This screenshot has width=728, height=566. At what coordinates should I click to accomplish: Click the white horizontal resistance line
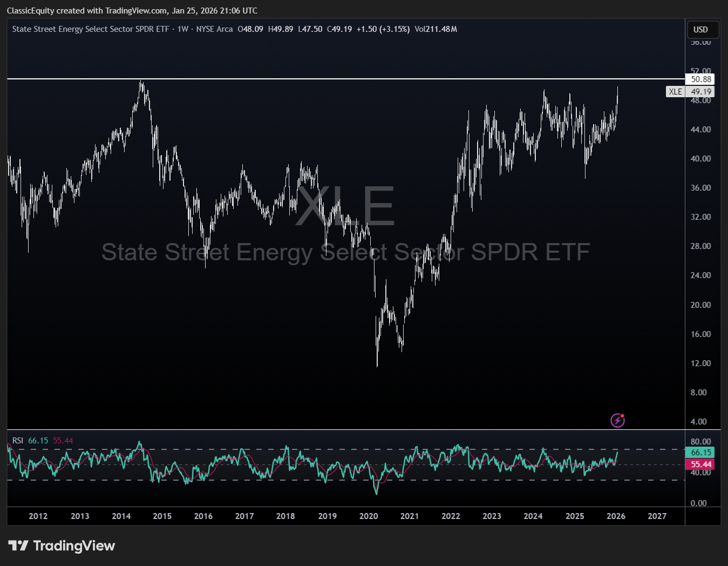point(345,79)
